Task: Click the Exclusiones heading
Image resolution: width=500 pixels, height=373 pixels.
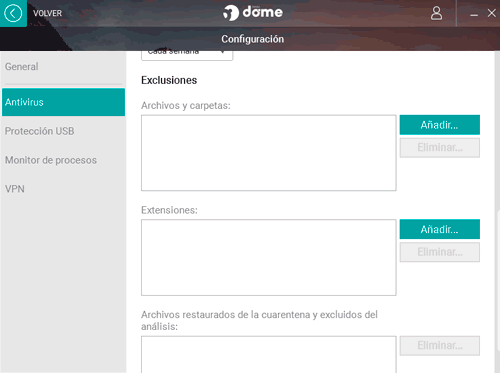Action: [169, 80]
